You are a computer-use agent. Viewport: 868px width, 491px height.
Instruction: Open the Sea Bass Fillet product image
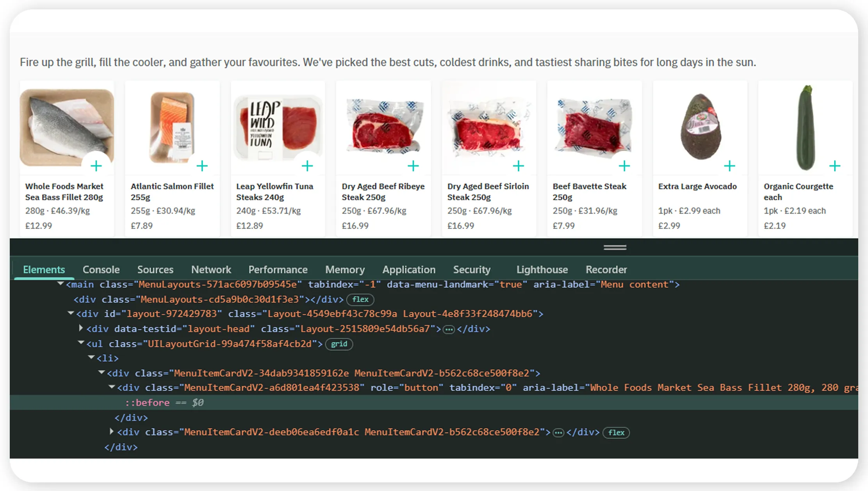(67, 127)
